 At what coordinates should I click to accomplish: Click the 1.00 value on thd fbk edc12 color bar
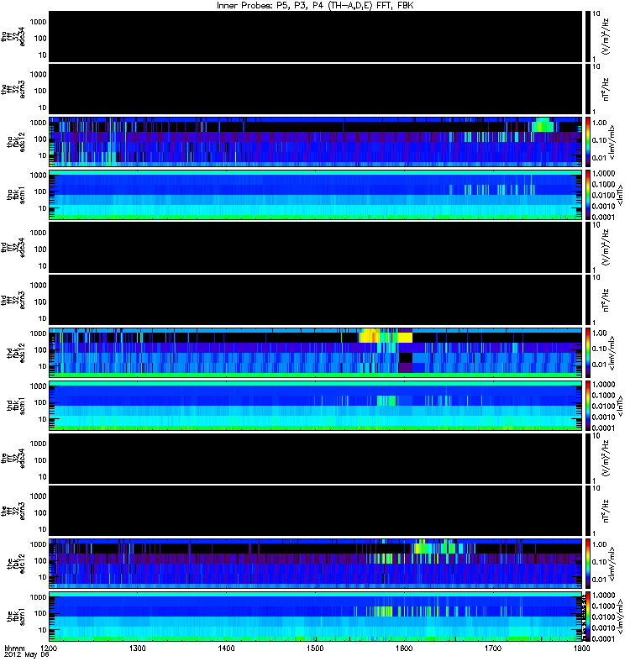[600, 333]
